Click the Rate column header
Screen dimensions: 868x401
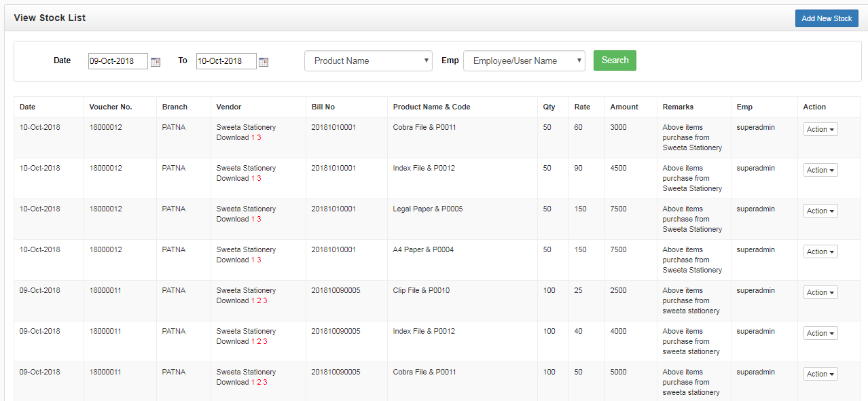pyautogui.click(x=582, y=107)
